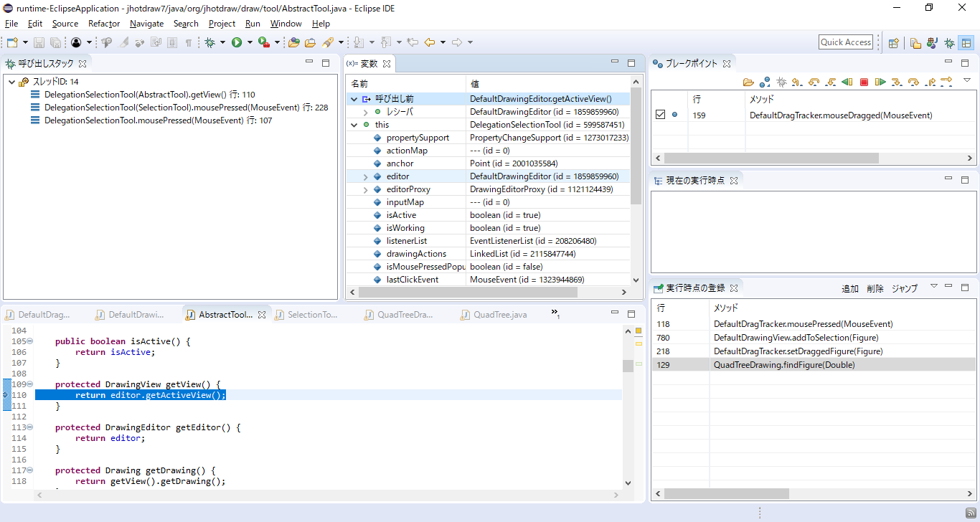Toggle the line 159 breakpoint checkbox
The width and height of the screenshot is (980, 522).
(661, 115)
